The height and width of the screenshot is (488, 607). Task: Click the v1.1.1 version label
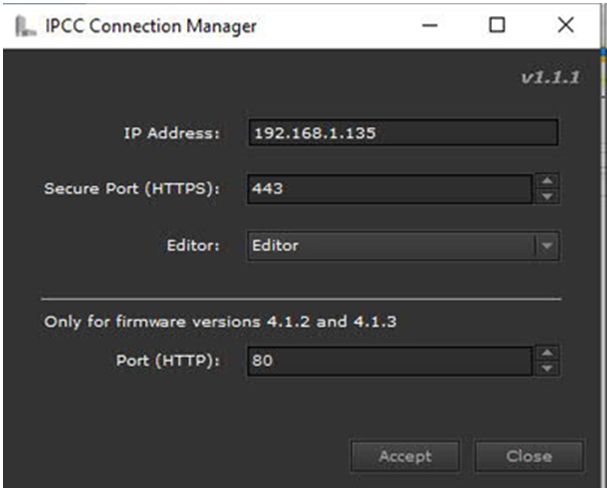(x=550, y=78)
